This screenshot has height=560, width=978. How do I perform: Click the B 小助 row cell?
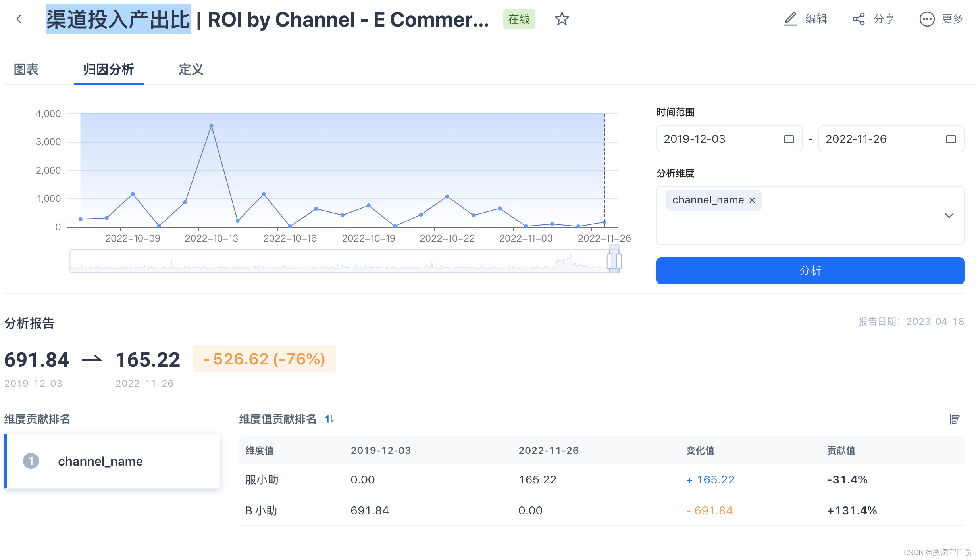click(x=261, y=510)
